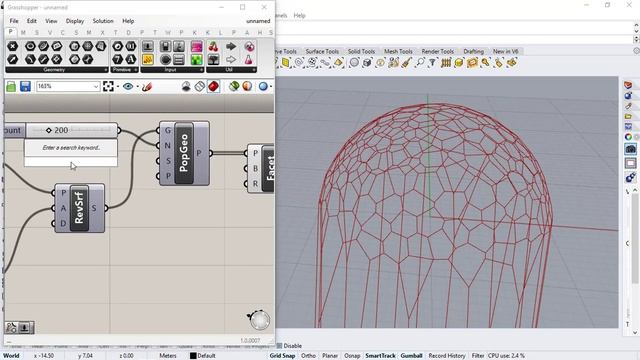Click the Zoom Extents icon on canvas toolbar

coord(108,86)
